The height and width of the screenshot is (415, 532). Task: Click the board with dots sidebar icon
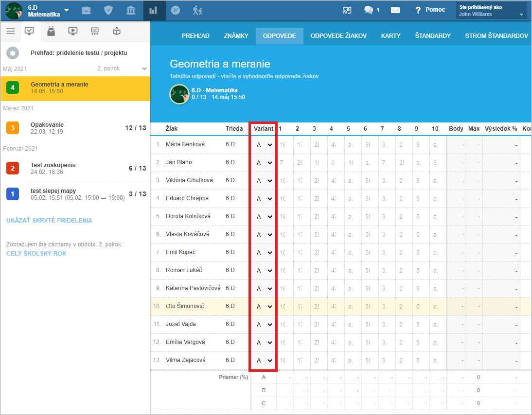pos(95,31)
